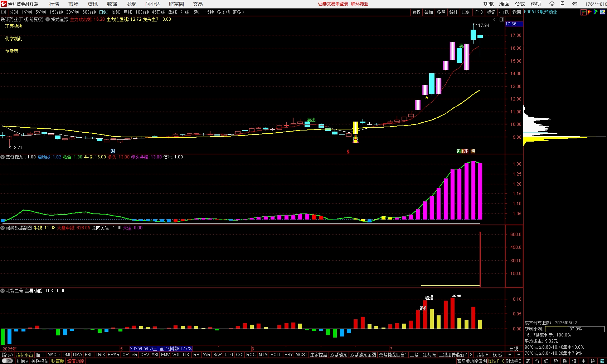
Task: Click the Tongdaxin red logo icon
Action: (4, 4)
